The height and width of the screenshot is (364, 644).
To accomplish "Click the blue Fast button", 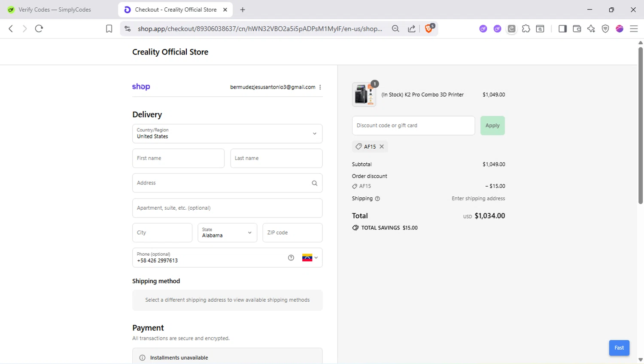I will 619,348.
